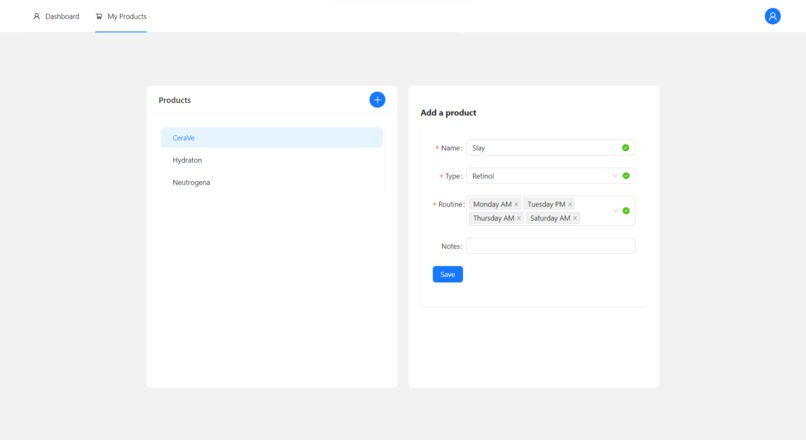Select CeraVe in the products list
This screenshot has width=806, height=440.
pos(271,138)
